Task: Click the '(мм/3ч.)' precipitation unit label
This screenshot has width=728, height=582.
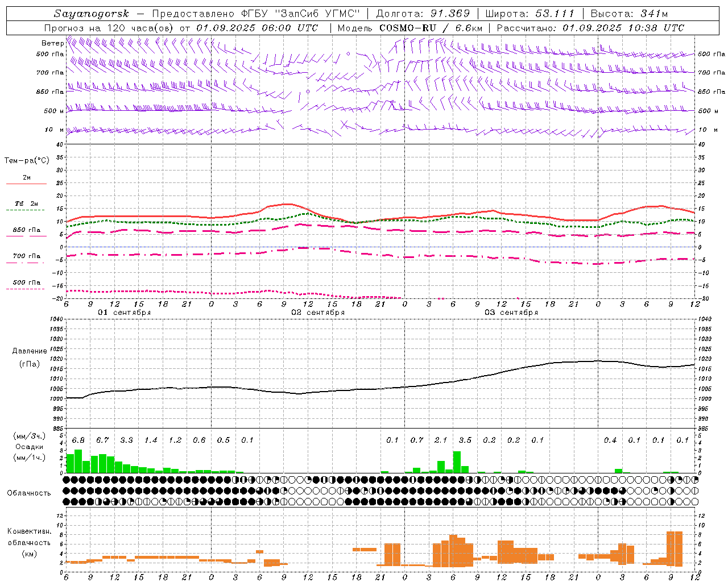Action: tap(28, 436)
